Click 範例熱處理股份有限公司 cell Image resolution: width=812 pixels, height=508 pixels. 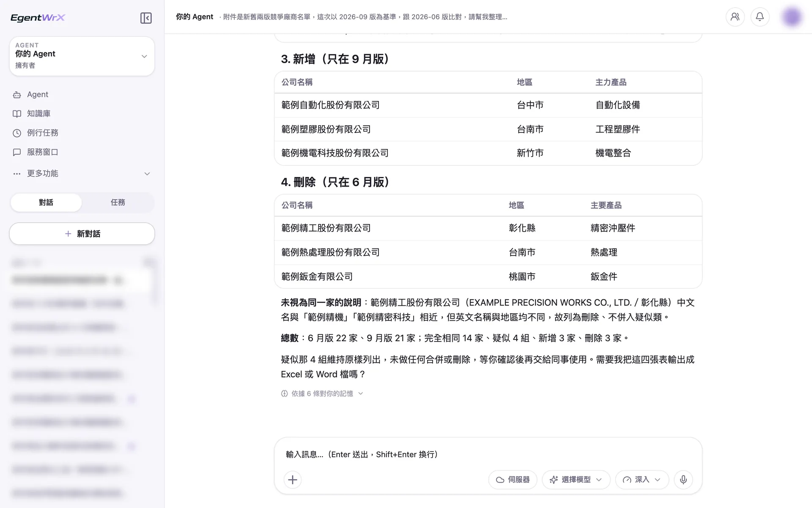tap(330, 252)
